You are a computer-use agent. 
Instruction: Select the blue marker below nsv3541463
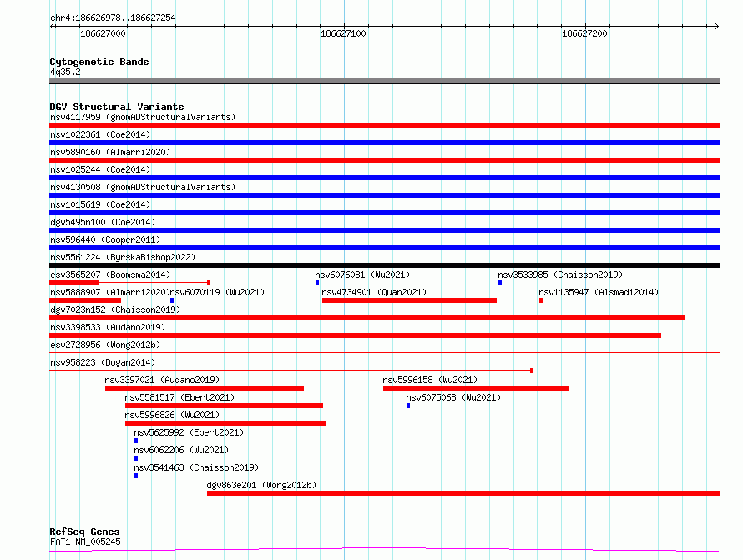coord(136,476)
